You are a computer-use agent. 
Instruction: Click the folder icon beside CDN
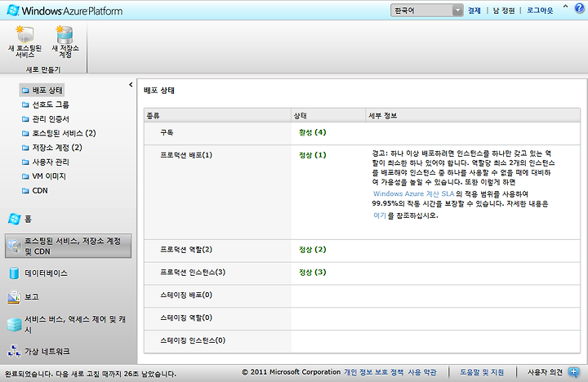point(25,190)
